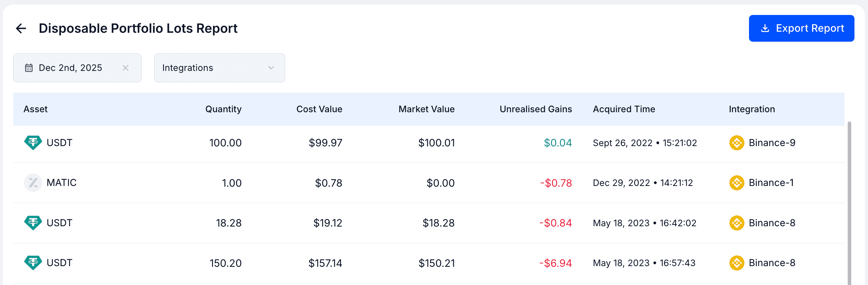Click the MATIC asset icon

pos(33,183)
